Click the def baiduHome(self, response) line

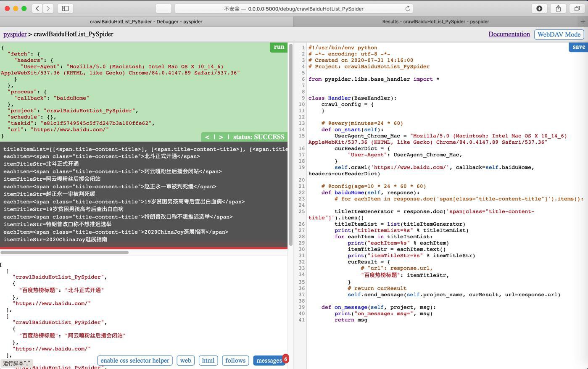(371, 192)
